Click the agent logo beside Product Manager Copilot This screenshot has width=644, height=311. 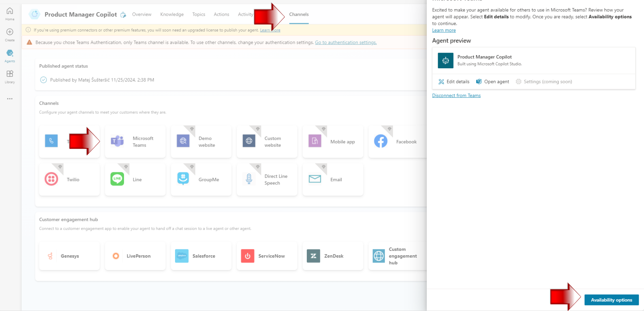(x=34, y=14)
